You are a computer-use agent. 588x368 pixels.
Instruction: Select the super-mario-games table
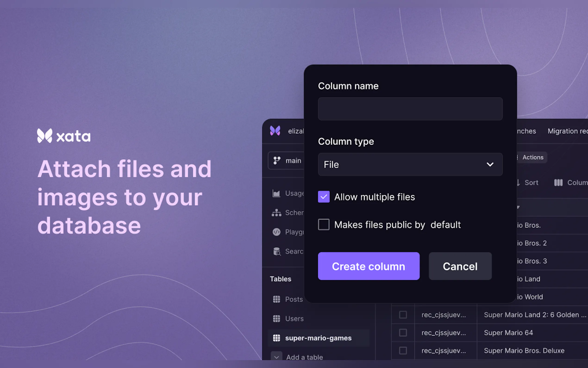tap(318, 338)
